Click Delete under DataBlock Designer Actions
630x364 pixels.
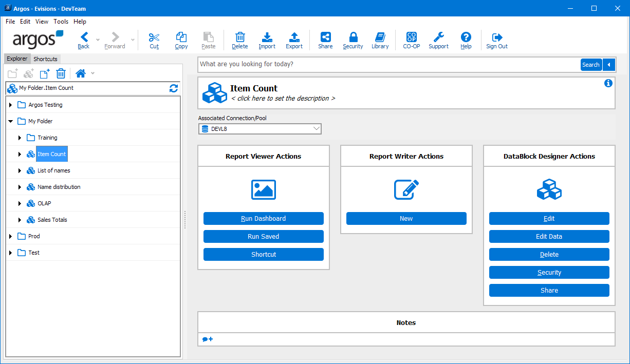[549, 255]
